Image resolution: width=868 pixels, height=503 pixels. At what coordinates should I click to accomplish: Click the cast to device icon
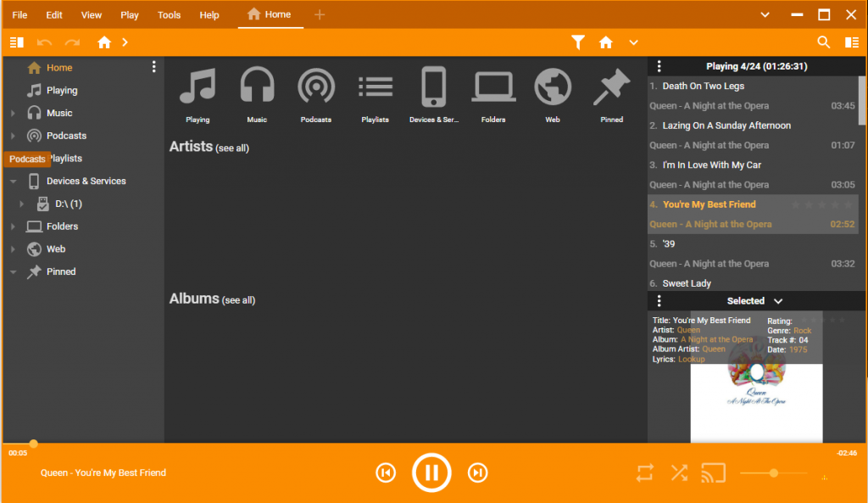714,473
